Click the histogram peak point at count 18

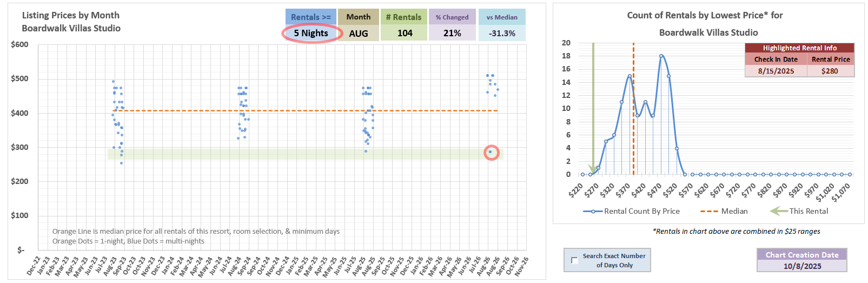pos(661,56)
